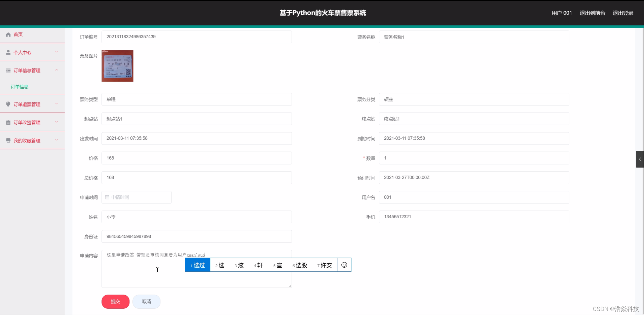Open the emoji panel in the IME bar
The height and width of the screenshot is (315, 644).
click(344, 265)
